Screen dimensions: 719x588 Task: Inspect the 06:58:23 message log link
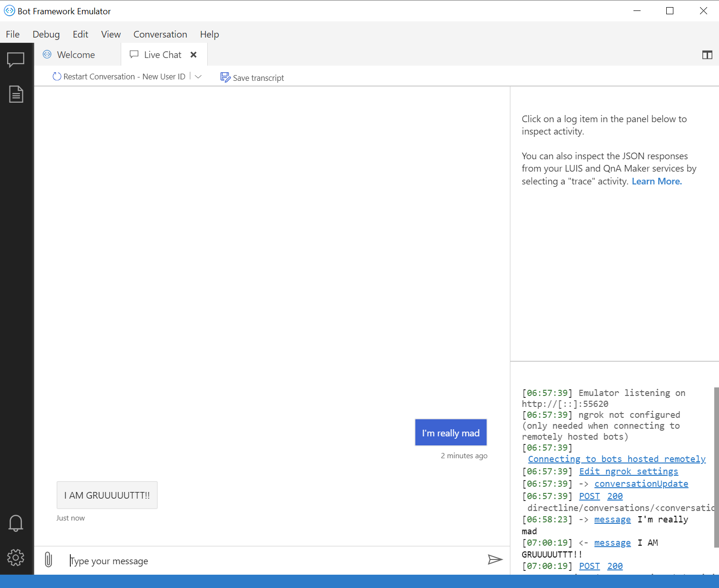[x=613, y=520]
